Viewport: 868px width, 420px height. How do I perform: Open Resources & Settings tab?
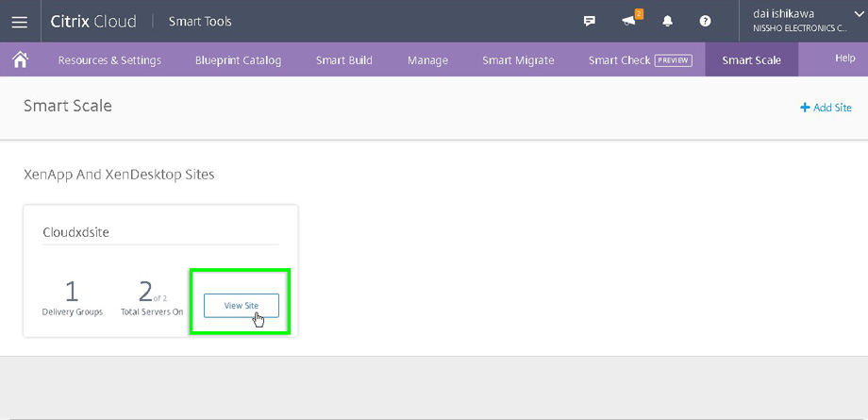pos(109,60)
